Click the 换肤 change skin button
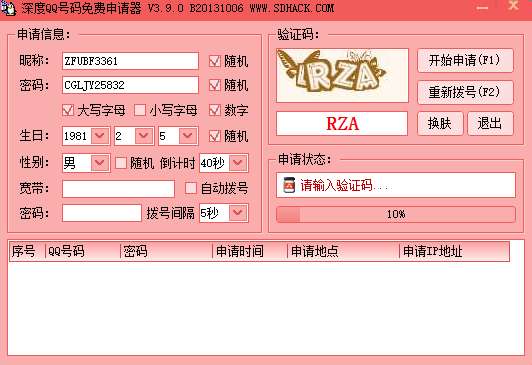532x365 pixels. (440, 123)
